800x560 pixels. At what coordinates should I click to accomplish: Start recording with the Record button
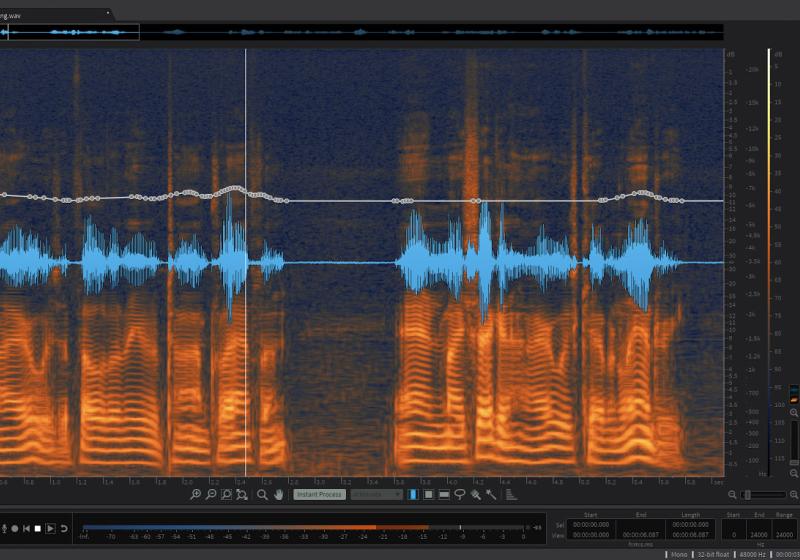tap(15, 528)
